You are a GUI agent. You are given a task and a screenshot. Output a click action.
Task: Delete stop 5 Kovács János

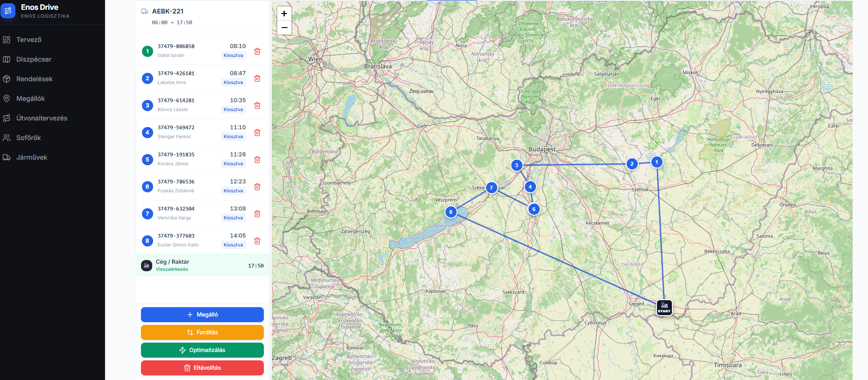[x=257, y=160]
